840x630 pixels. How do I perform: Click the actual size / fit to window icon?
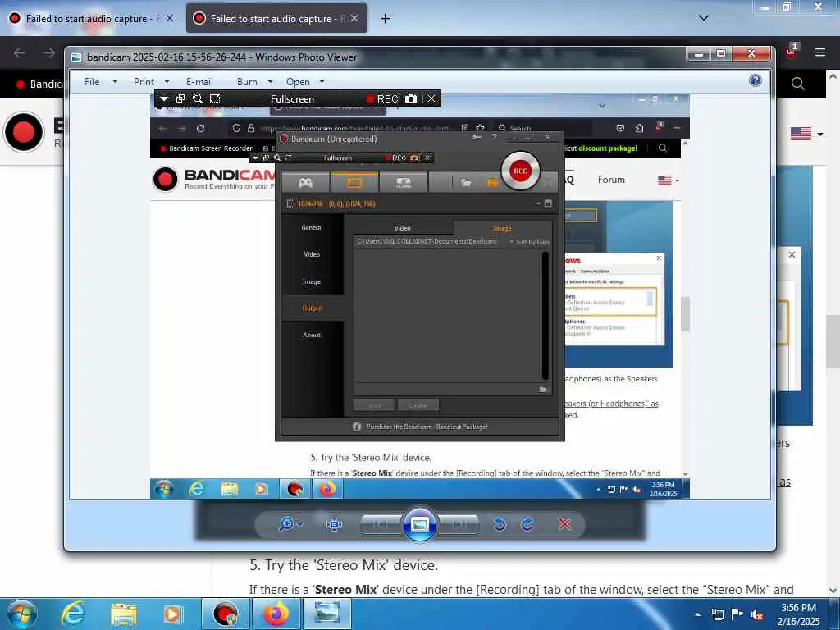pos(335,524)
